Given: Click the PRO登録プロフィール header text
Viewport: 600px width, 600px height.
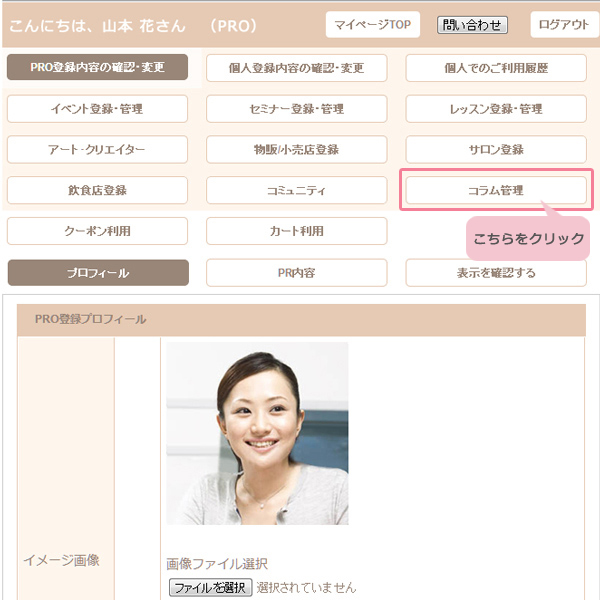Looking at the screenshot, I should pyautogui.click(x=90, y=319).
